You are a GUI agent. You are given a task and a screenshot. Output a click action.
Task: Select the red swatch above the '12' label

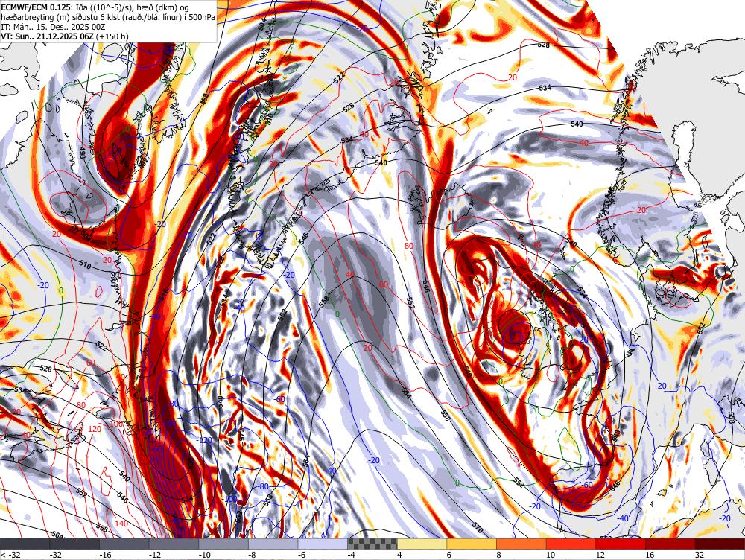point(621,544)
